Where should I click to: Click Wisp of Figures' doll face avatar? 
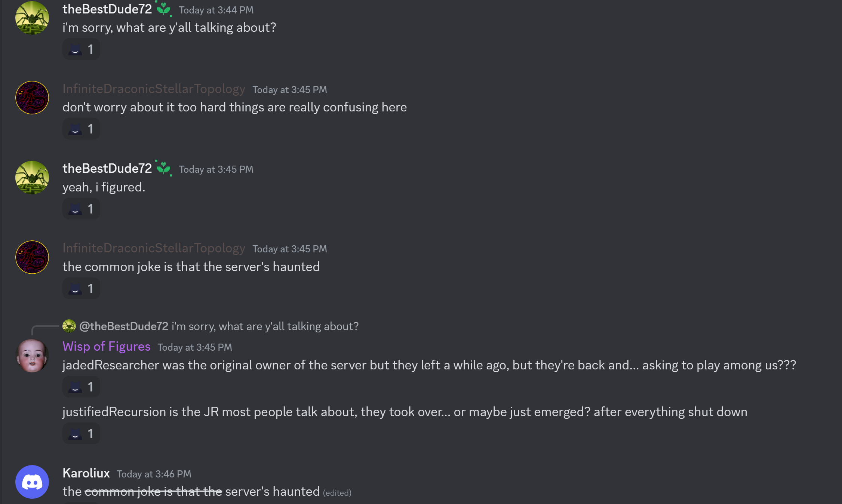[32, 356]
